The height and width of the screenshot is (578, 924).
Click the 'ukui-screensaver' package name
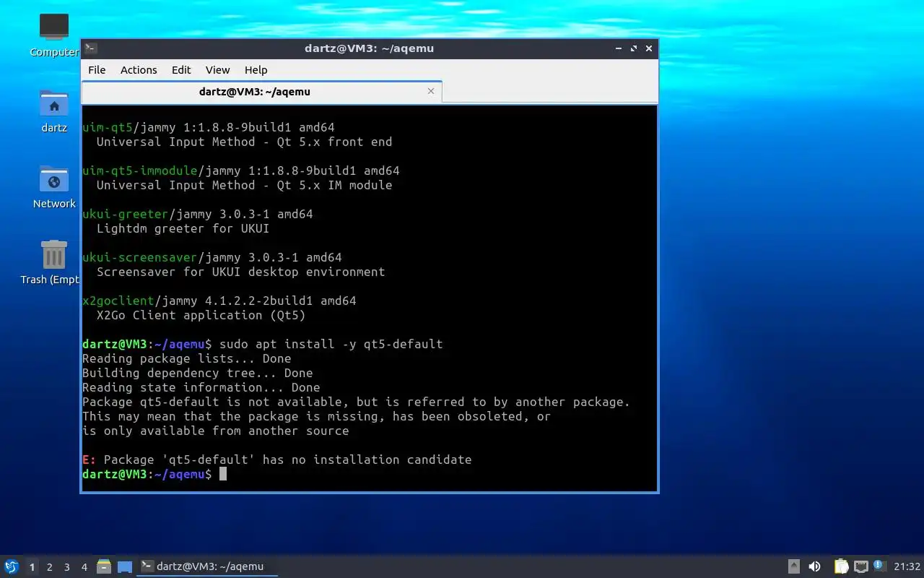[140, 257]
